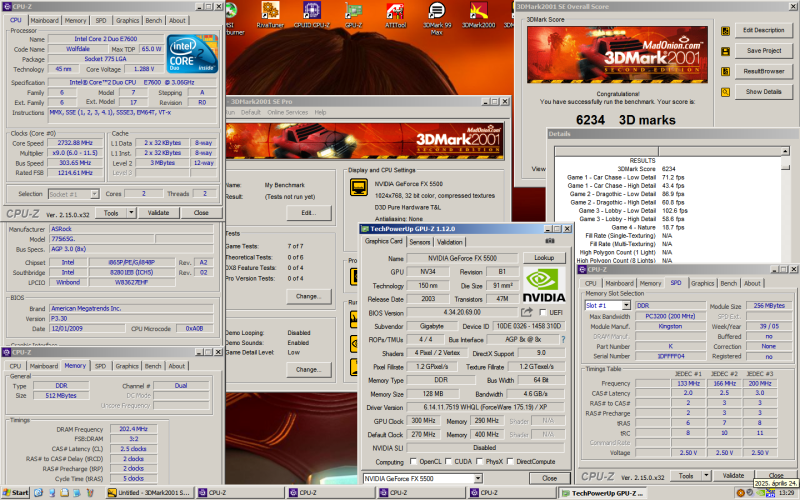
Task: Click the Close button at the bottom of GPU-Z
Action: click(x=549, y=479)
